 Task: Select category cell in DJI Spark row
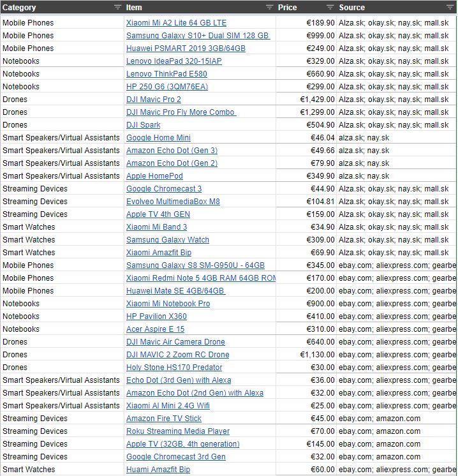(x=62, y=125)
